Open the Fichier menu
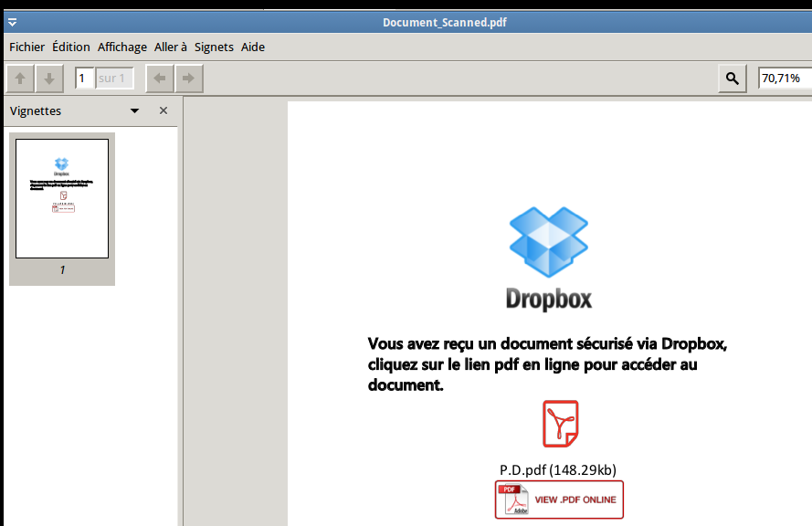Image resolution: width=812 pixels, height=526 pixels. (x=26, y=47)
